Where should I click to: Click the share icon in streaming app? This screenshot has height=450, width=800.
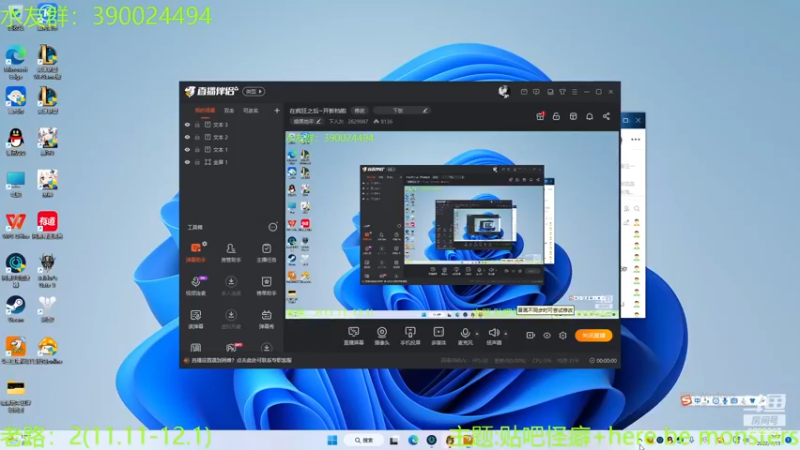point(606,116)
